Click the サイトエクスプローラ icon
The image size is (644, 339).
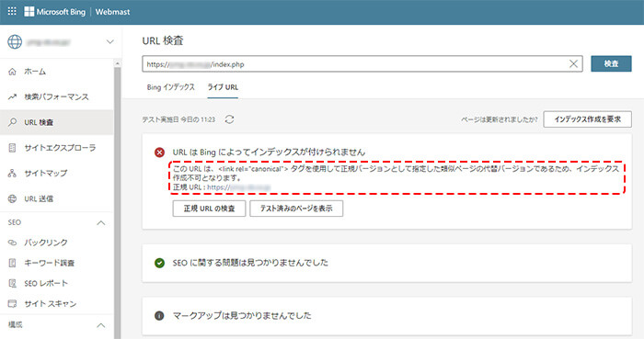tap(12, 148)
